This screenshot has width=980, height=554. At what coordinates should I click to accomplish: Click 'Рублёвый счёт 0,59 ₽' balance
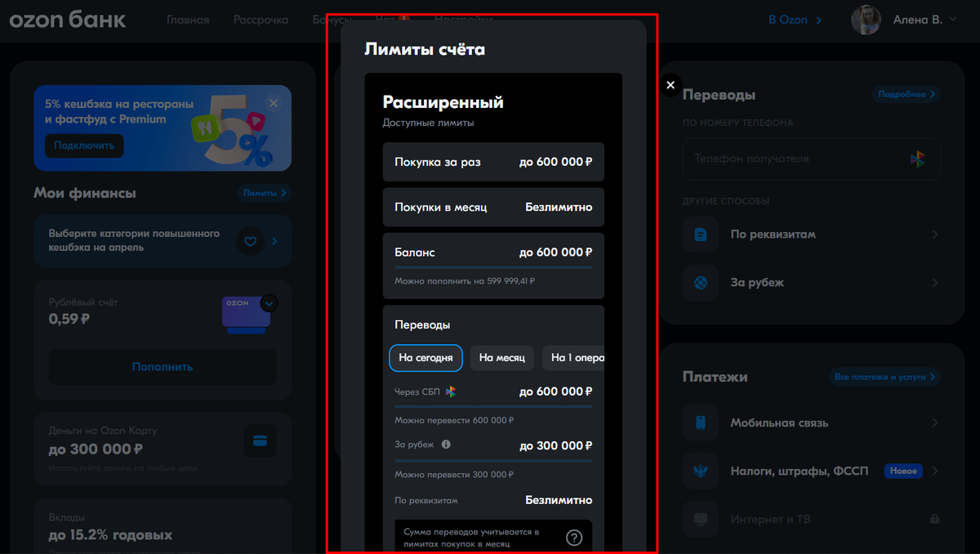(x=83, y=311)
